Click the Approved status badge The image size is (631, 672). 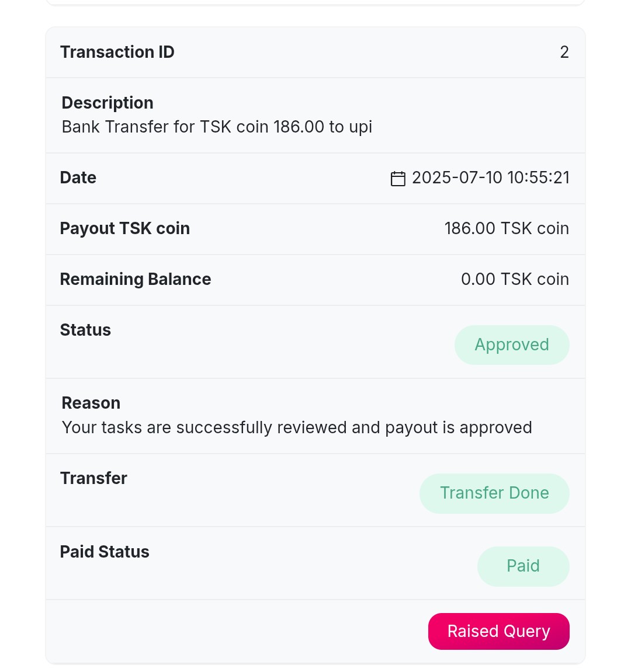click(x=512, y=345)
